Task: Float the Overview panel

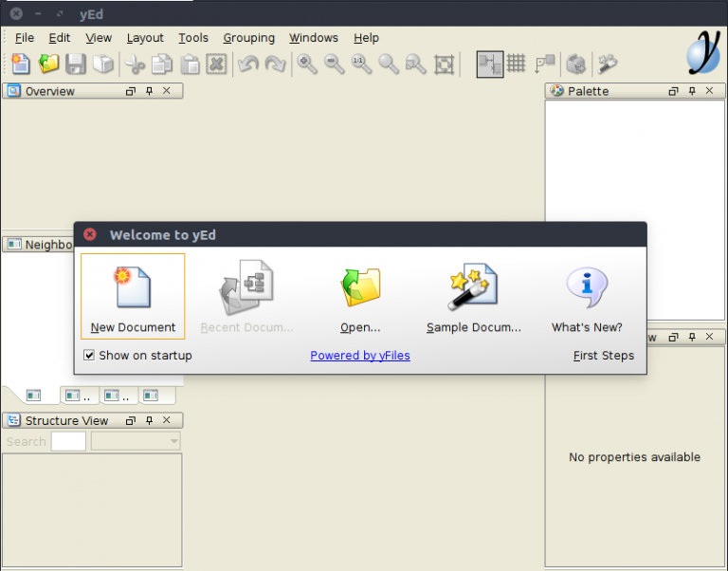Action: click(x=131, y=91)
